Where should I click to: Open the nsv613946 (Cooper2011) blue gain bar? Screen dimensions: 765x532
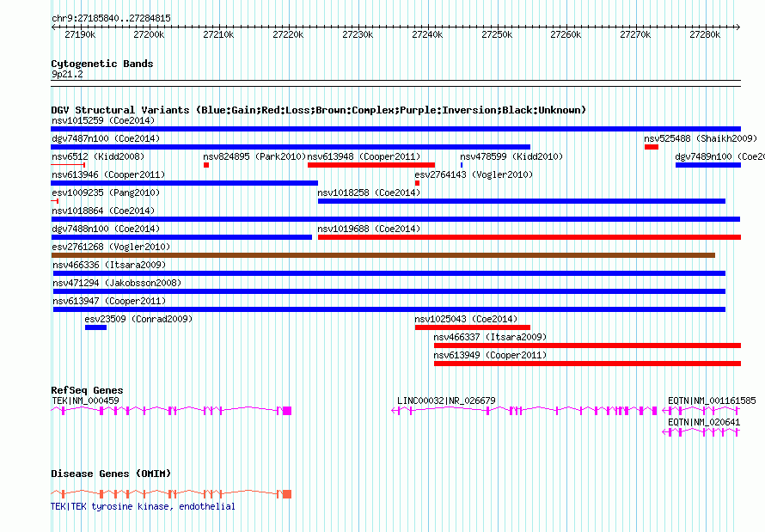pos(185,183)
